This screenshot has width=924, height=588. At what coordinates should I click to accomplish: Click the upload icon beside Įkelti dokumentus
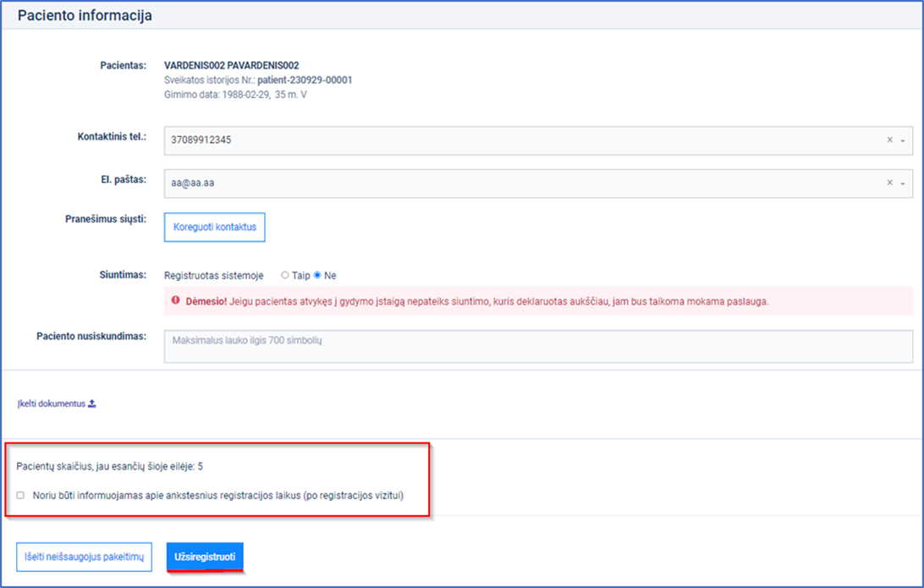[x=92, y=404]
